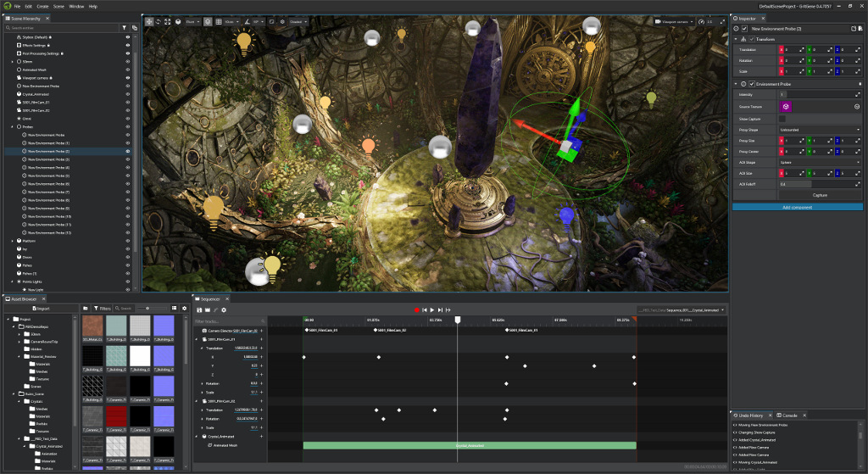Start recording in the Sequencer

coord(416,310)
